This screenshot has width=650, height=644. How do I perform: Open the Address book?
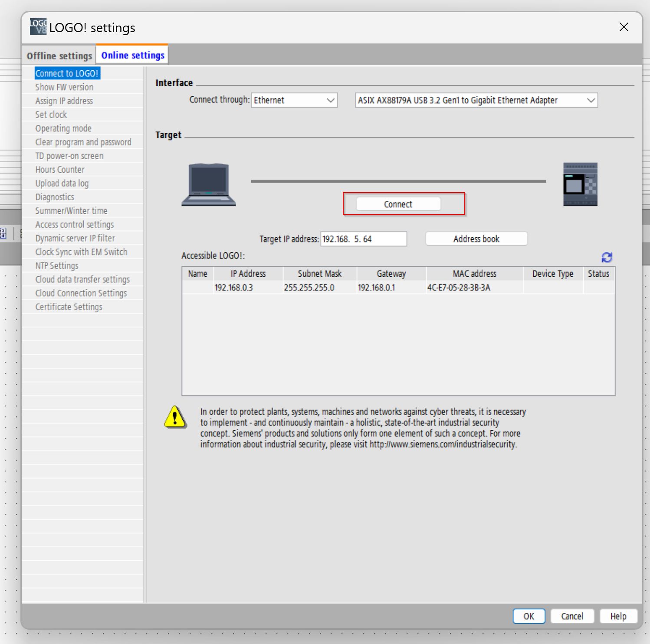click(x=476, y=239)
